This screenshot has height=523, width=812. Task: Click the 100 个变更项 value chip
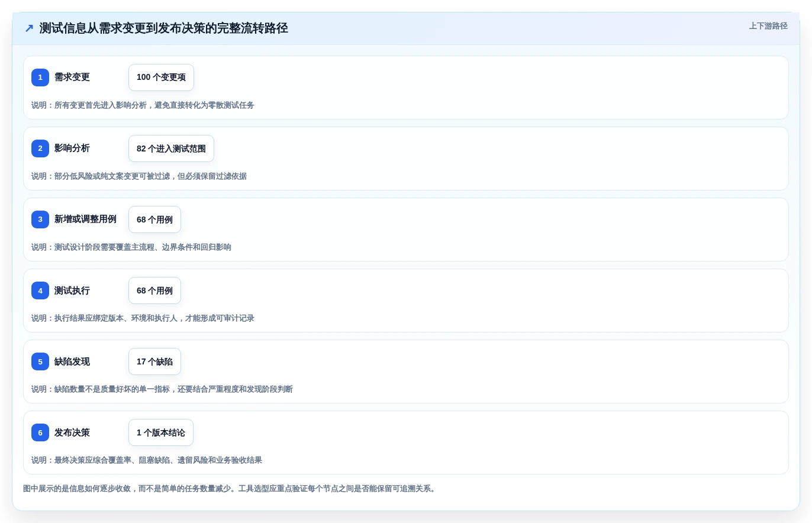point(161,78)
